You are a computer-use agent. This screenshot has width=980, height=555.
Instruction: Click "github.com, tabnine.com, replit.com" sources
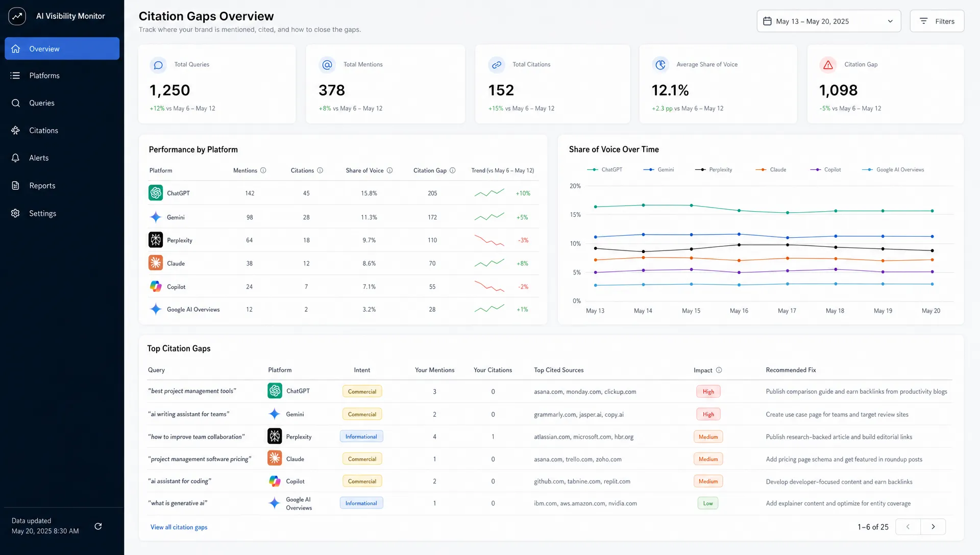[582, 481]
